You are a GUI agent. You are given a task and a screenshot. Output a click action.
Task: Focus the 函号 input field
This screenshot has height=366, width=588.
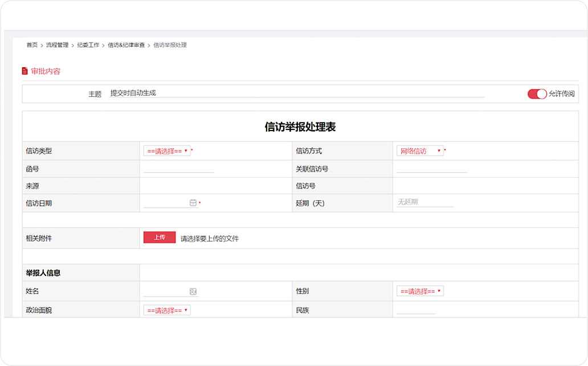point(178,169)
